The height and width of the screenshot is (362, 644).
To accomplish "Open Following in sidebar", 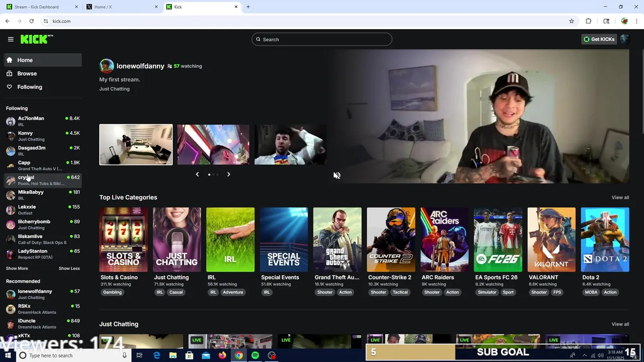I will pyautogui.click(x=43, y=87).
